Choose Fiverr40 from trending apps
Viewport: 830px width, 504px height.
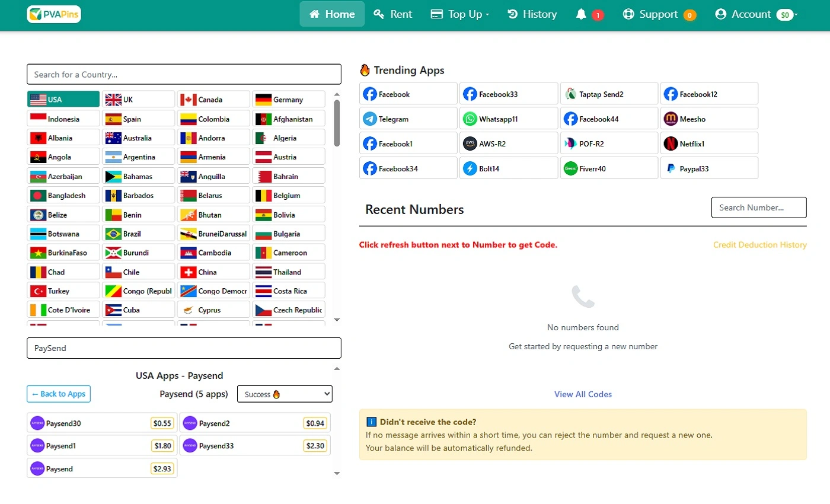(x=609, y=168)
